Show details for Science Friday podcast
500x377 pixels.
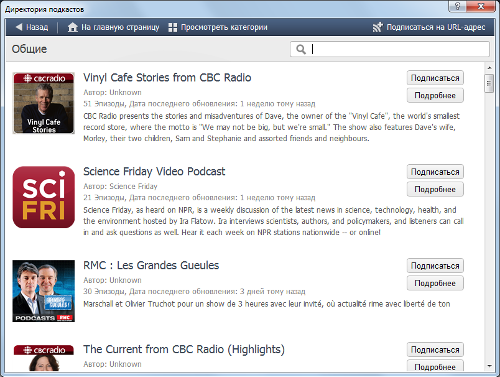pos(435,189)
